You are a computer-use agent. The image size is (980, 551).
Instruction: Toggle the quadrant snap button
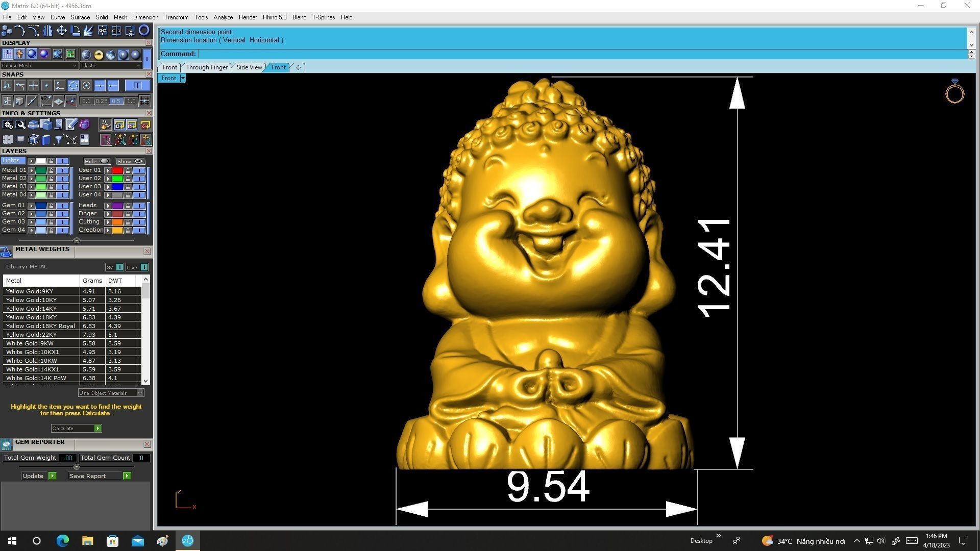pos(73,86)
